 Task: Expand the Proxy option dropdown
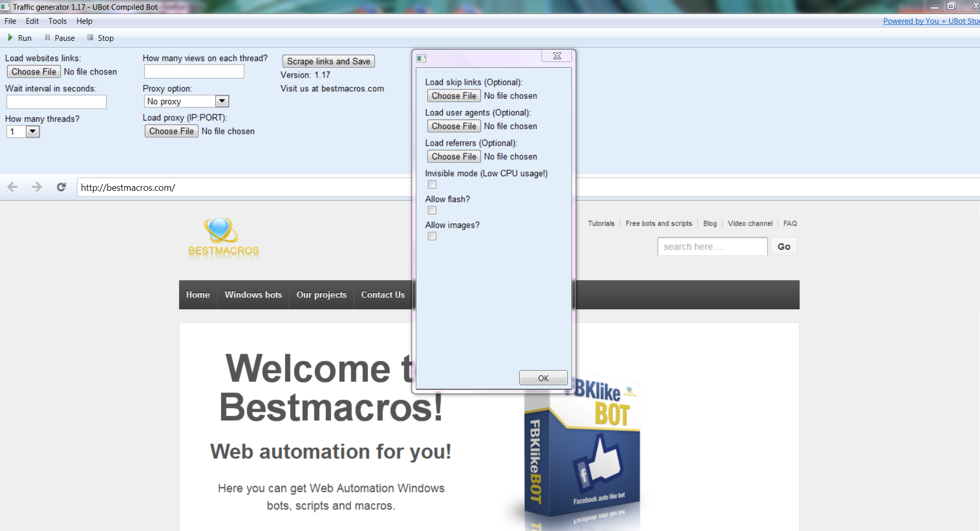222,101
